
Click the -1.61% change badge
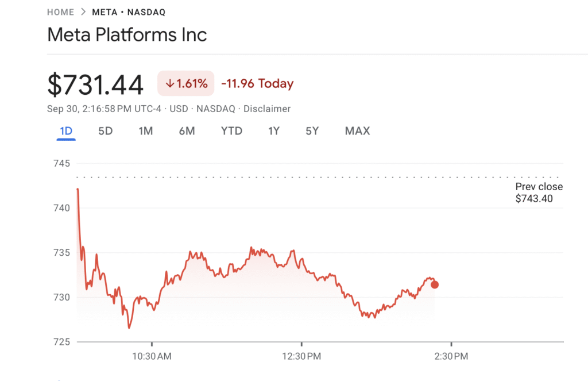(185, 83)
